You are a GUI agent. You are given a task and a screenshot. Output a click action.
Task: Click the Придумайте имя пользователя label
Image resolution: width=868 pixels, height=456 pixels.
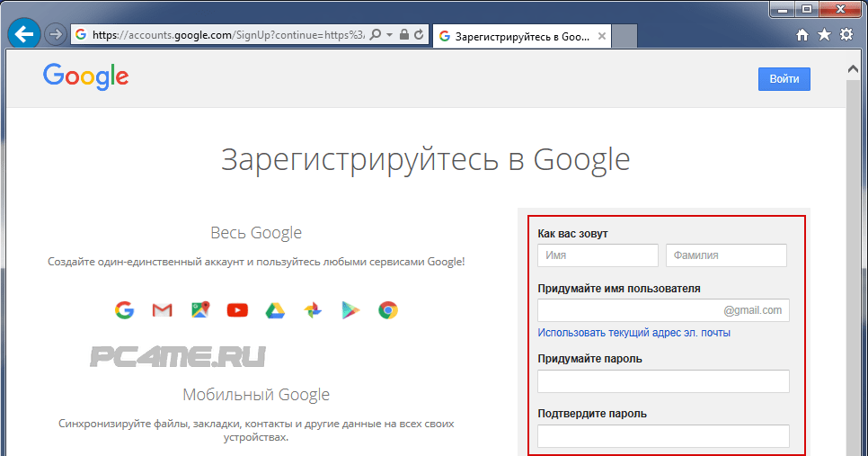[619, 289]
